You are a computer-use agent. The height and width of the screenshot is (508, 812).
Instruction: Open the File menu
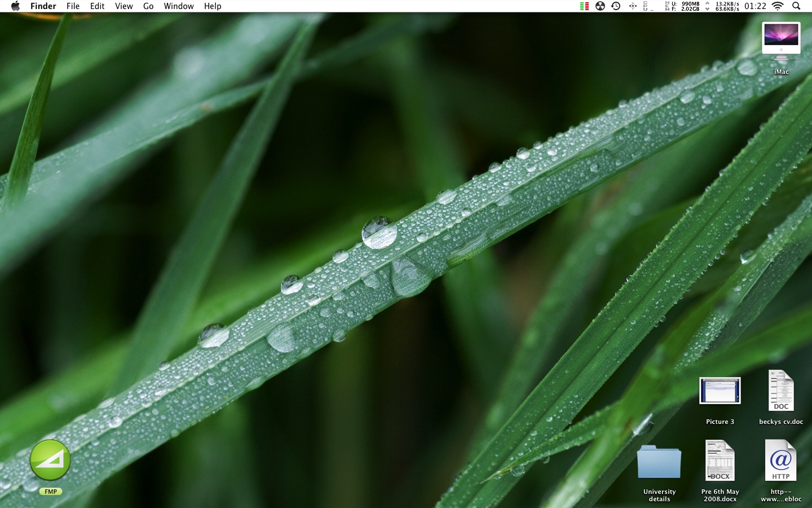pyautogui.click(x=73, y=6)
